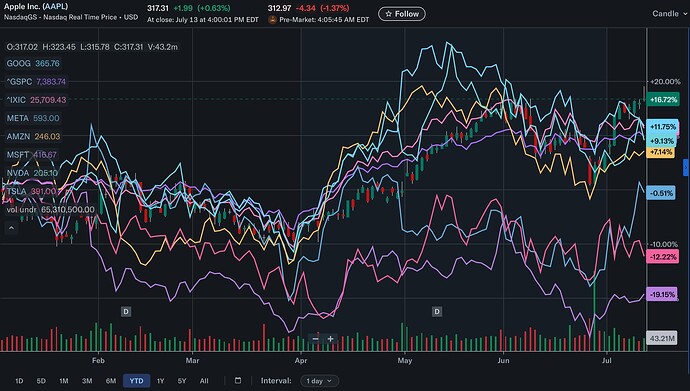Select the 6M range tab
The height and width of the screenshot is (391, 690).
[x=111, y=381]
